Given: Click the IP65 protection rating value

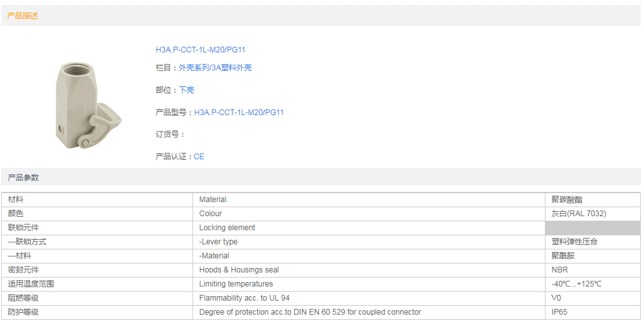Looking at the screenshot, I should [559, 312].
